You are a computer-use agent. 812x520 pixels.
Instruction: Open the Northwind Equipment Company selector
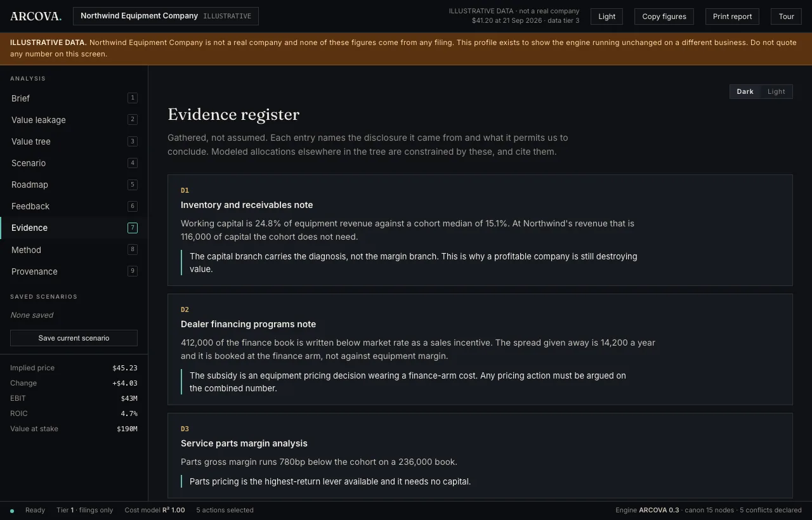point(166,16)
